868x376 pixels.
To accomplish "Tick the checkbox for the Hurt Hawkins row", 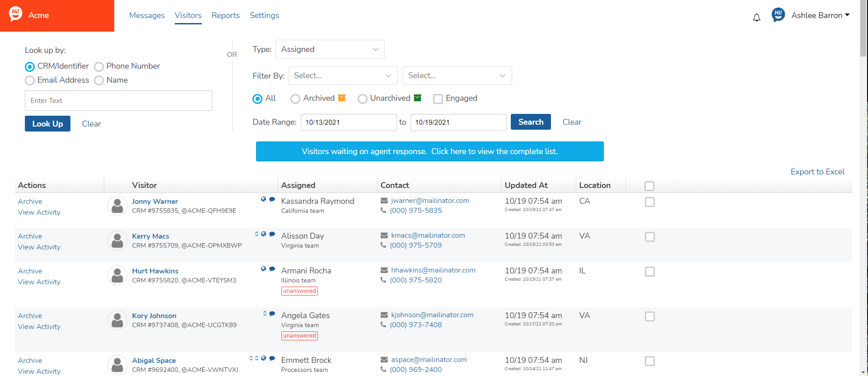I will [x=649, y=272].
